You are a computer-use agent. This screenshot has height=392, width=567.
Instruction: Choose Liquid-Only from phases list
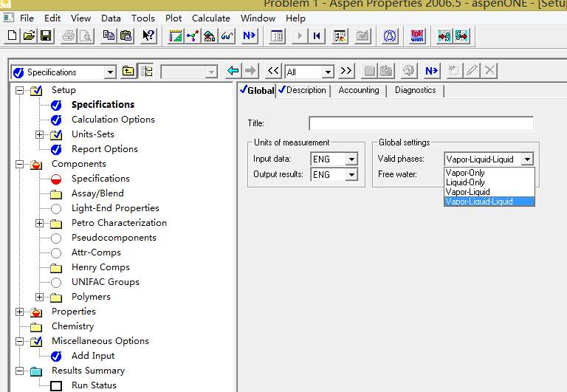pyautogui.click(x=489, y=182)
